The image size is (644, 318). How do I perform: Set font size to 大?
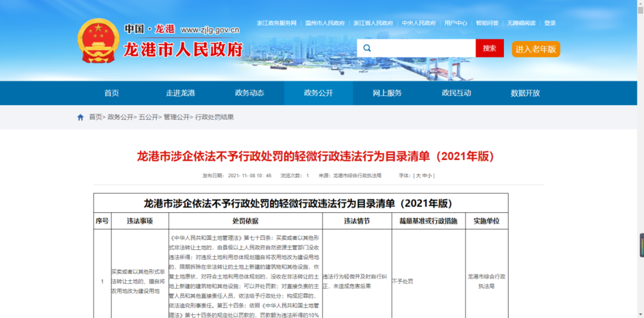419,176
